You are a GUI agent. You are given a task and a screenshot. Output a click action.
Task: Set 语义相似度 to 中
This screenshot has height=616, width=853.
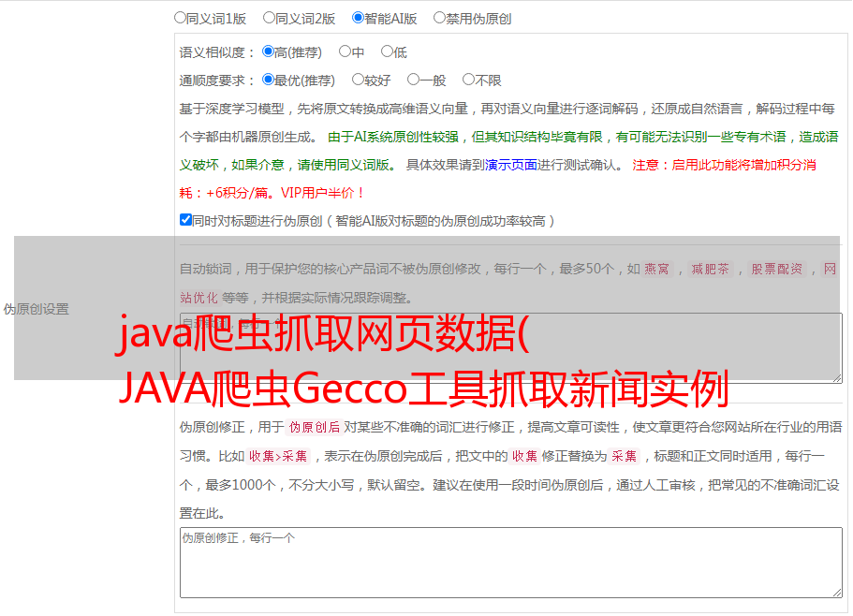pyautogui.click(x=345, y=51)
